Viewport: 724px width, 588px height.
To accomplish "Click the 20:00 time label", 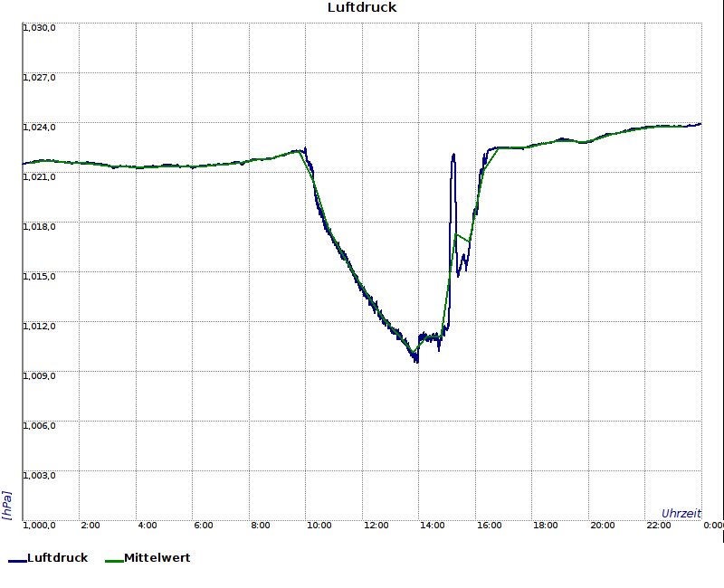I will coord(603,526).
